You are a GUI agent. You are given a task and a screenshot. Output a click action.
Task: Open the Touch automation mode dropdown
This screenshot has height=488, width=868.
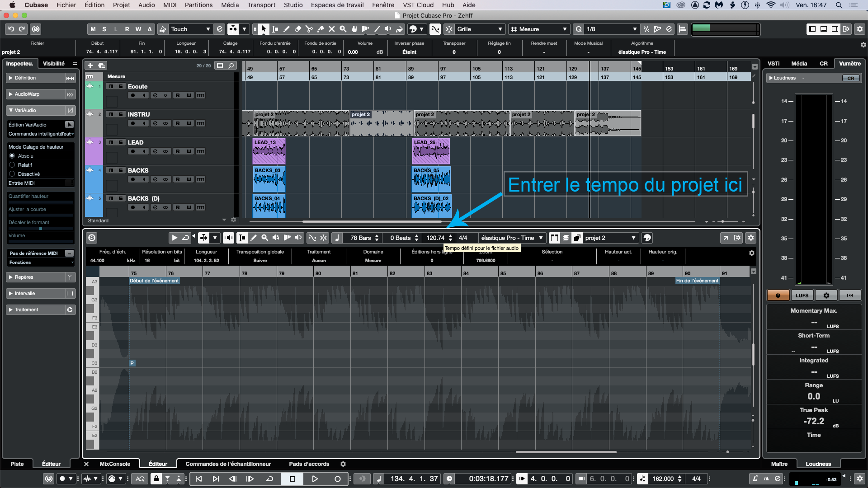point(190,29)
